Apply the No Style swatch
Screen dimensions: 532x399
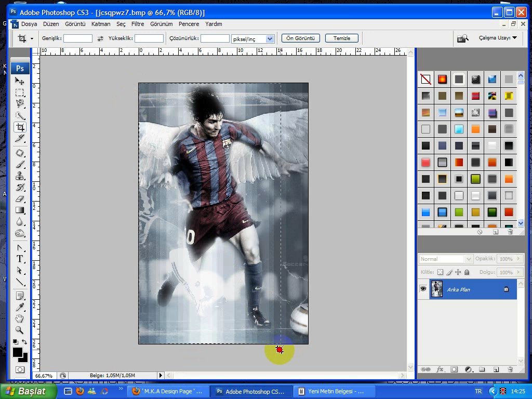tap(425, 79)
